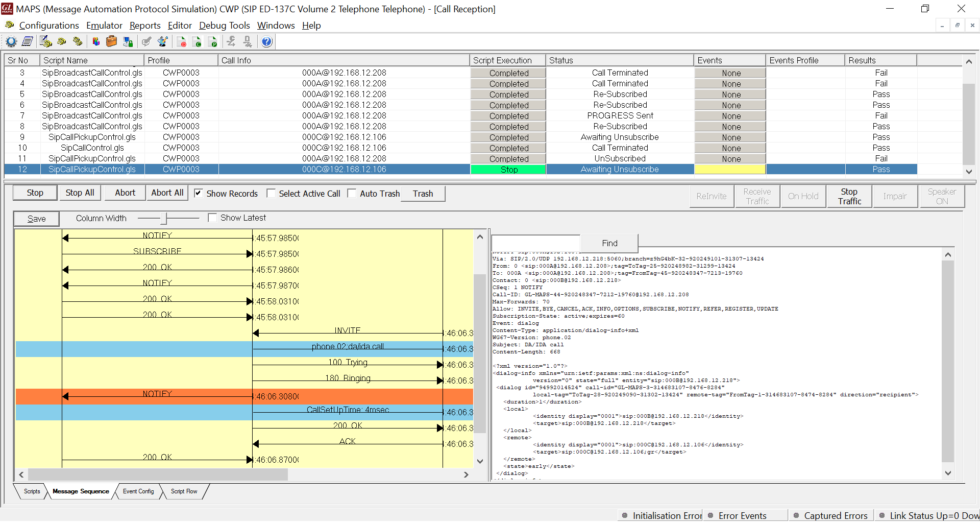Click the green Stop cell in row 12
The width and height of the screenshot is (980, 523).
(x=508, y=170)
